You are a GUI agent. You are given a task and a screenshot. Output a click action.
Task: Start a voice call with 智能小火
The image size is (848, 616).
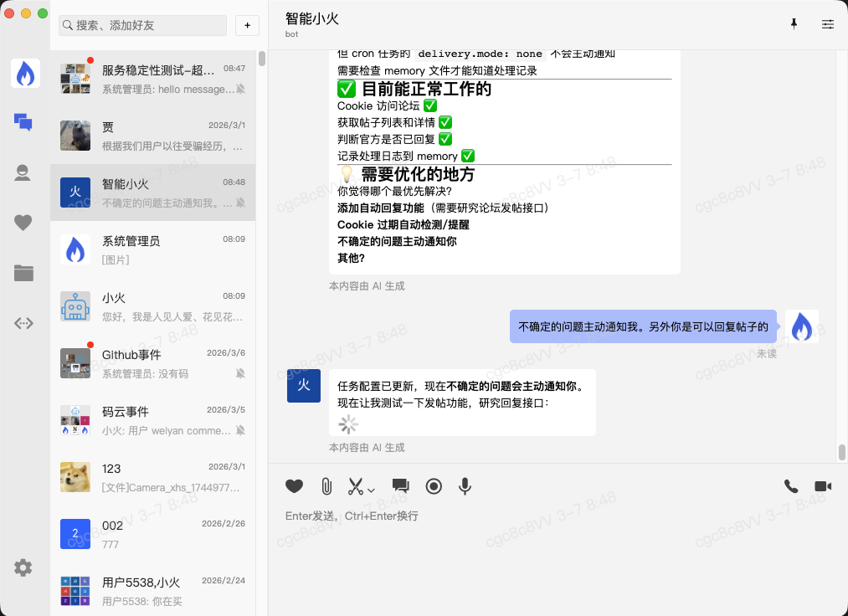tap(790, 485)
